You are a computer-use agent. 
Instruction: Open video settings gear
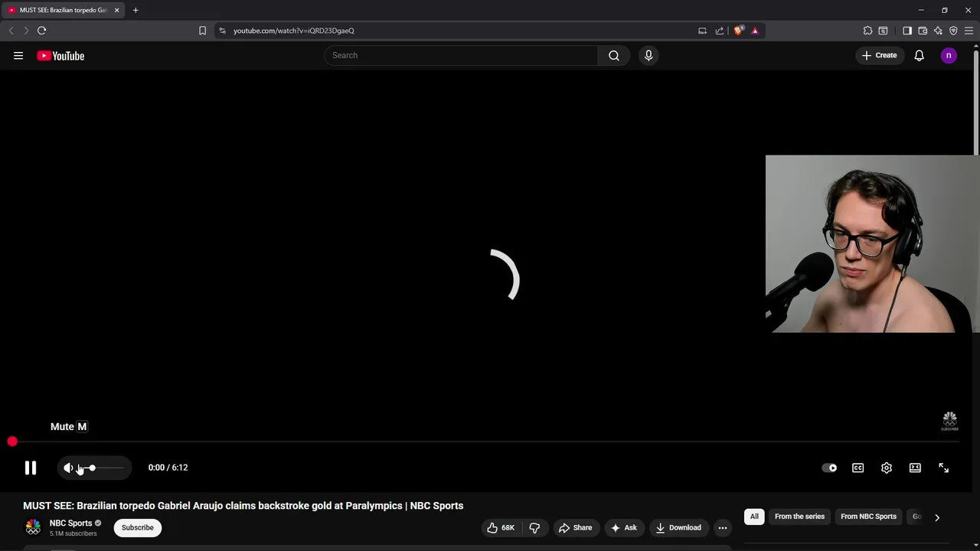[887, 468]
